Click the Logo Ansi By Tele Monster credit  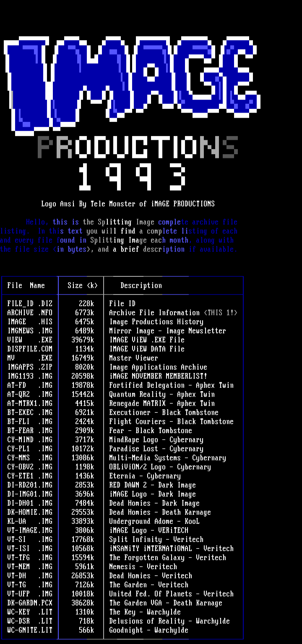coord(128,204)
